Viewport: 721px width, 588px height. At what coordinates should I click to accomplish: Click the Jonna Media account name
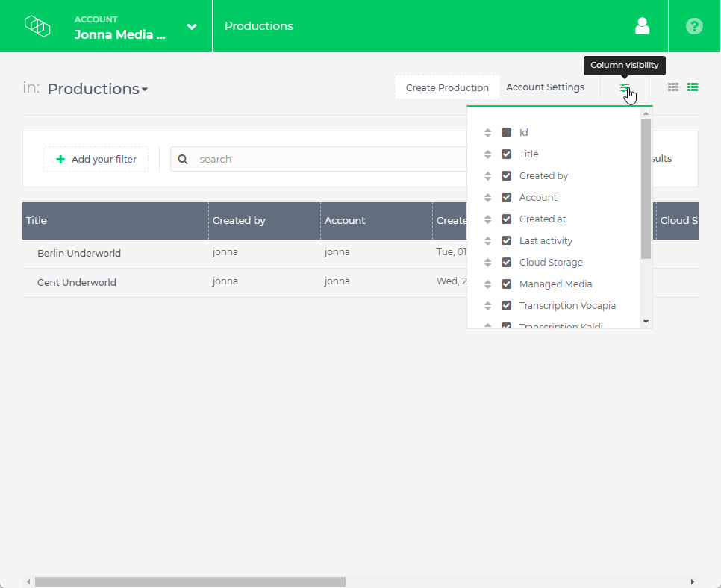(x=119, y=34)
